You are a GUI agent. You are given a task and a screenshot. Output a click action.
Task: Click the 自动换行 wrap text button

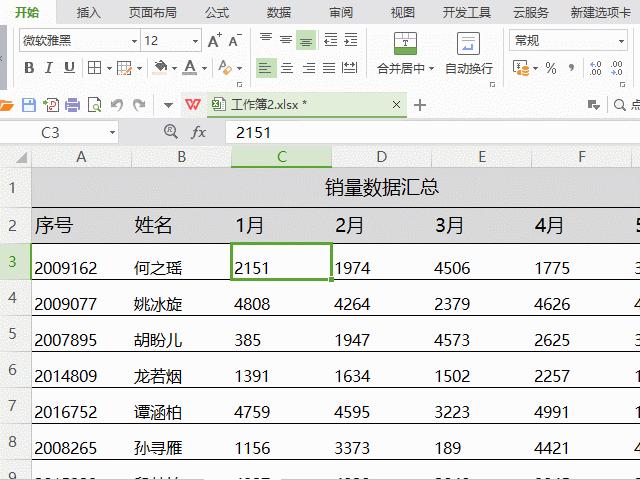click(468, 54)
